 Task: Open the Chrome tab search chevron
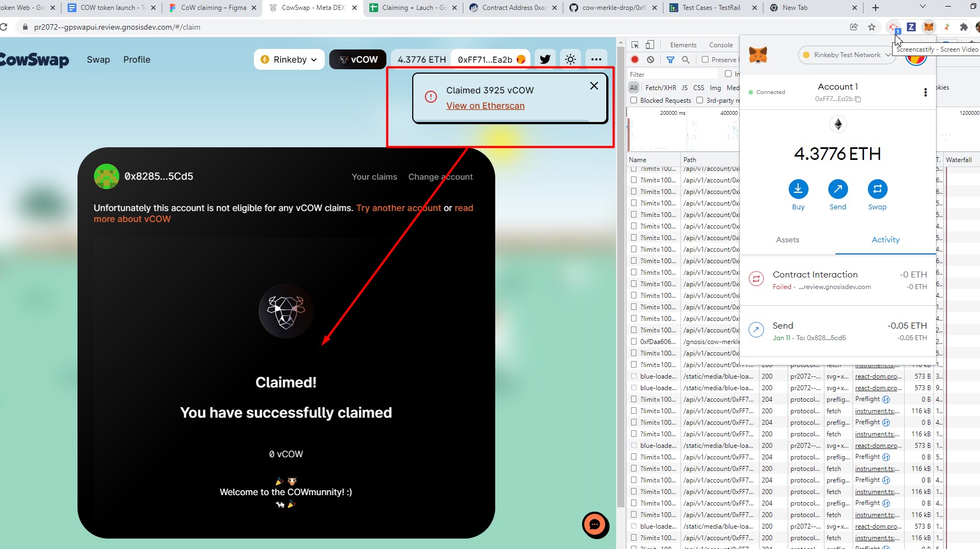923,7
